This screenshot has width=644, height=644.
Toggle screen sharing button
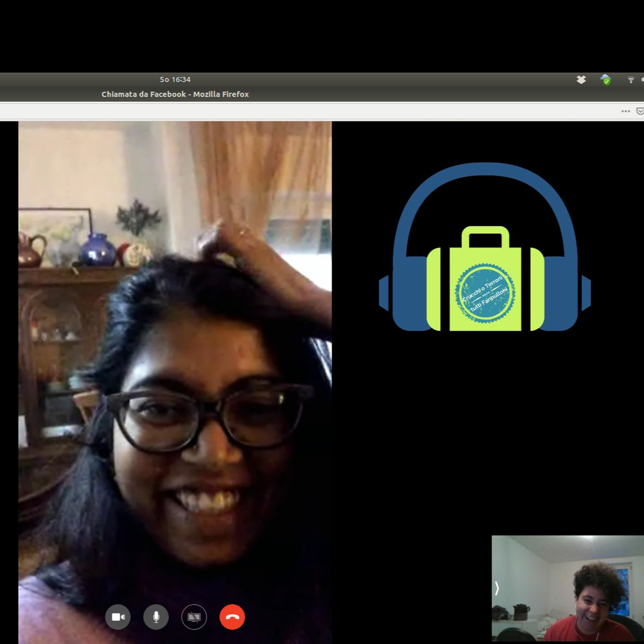coord(194,617)
